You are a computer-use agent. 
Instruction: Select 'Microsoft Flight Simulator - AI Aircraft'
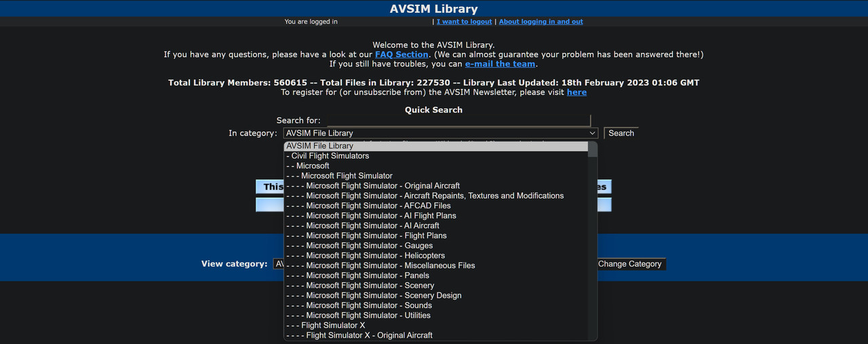tap(436, 225)
